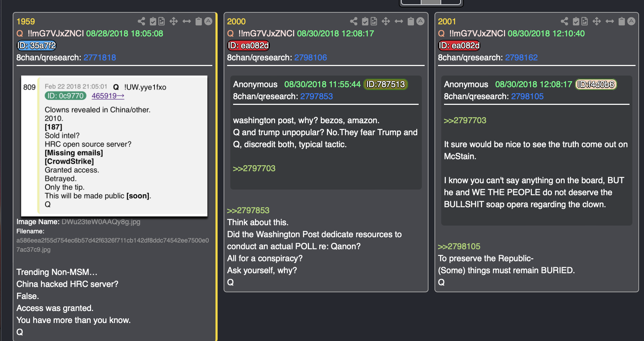
Task: Click the horizontal double-arrow icon on post 2000
Action: coord(399,22)
